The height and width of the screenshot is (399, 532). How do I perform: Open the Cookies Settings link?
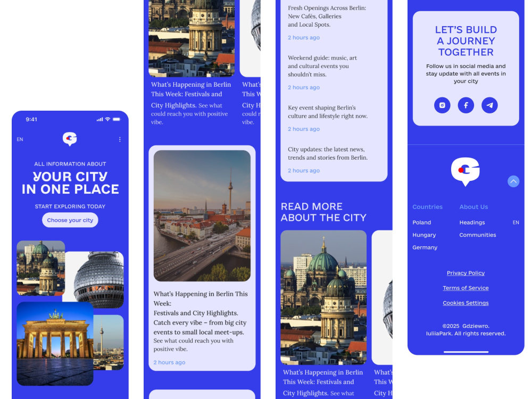(x=465, y=303)
